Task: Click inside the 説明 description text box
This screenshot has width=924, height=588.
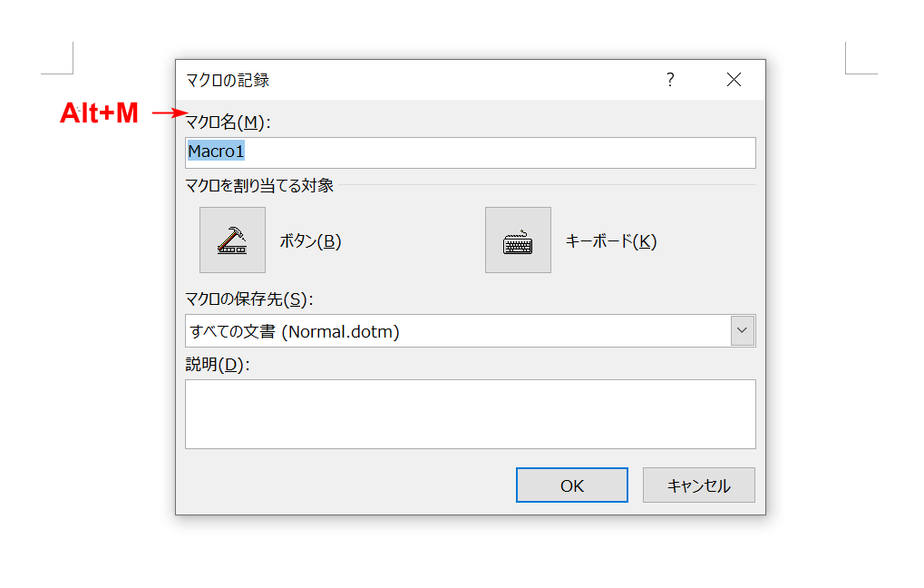Action: click(470, 414)
